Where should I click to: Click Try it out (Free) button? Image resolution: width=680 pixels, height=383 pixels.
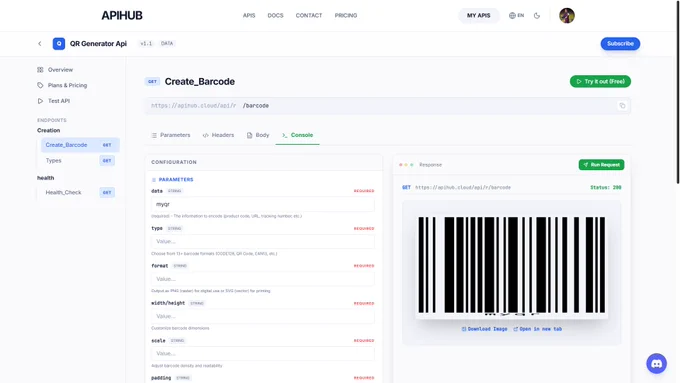[600, 82]
